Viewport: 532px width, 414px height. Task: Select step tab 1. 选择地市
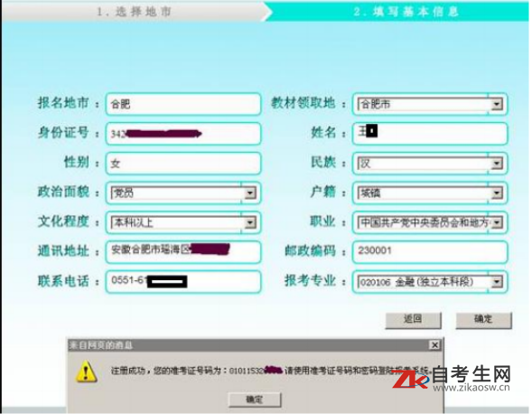(134, 12)
